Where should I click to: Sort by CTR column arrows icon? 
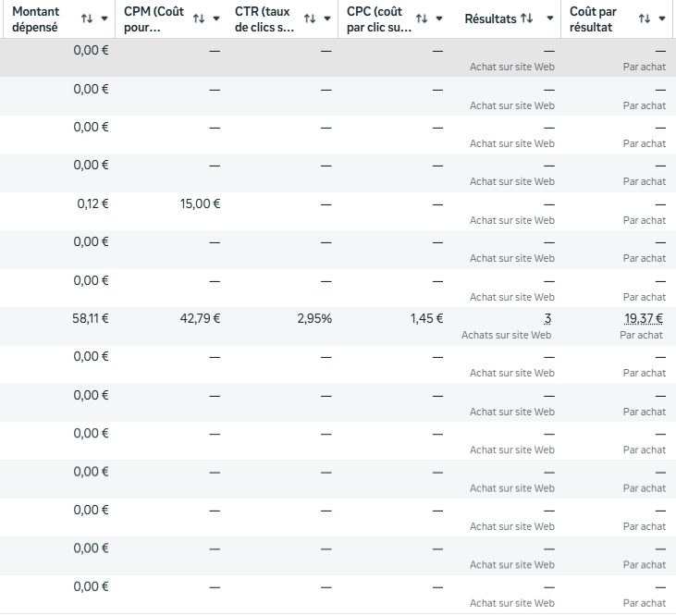click(x=310, y=18)
